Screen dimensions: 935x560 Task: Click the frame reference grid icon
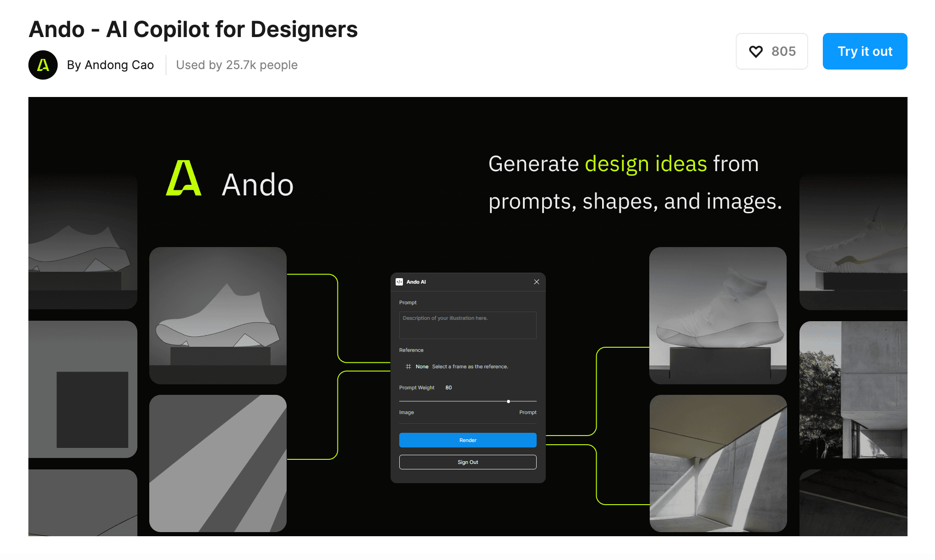(x=408, y=366)
